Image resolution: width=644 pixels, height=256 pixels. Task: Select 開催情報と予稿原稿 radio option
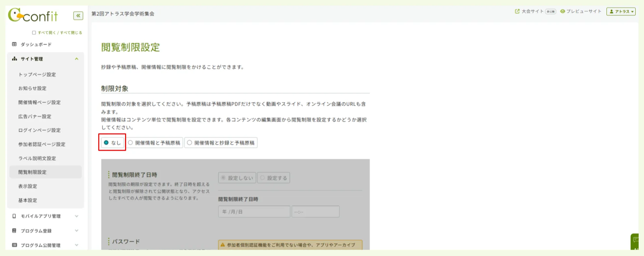130,143
